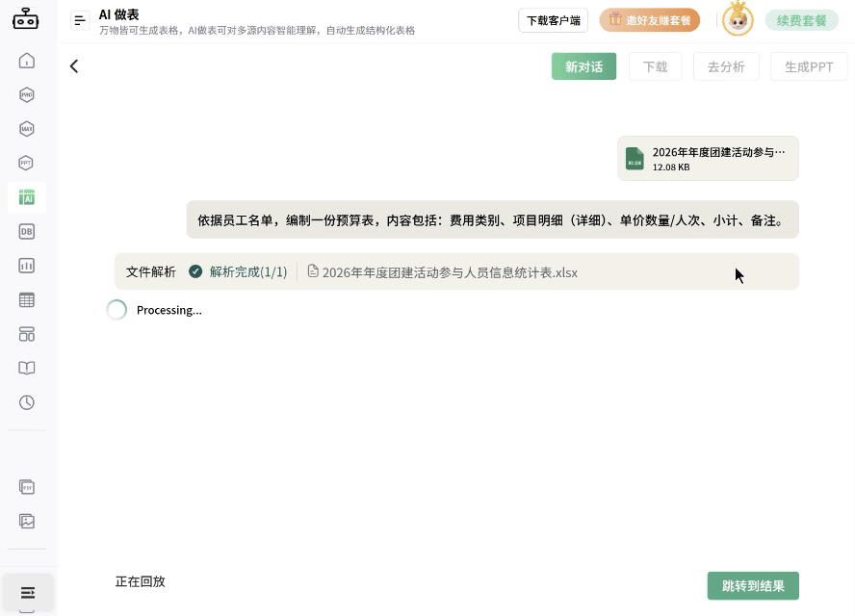Click the Processing spinner indicator
Viewport: 855px width, 616px height.
click(x=117, y=309)
